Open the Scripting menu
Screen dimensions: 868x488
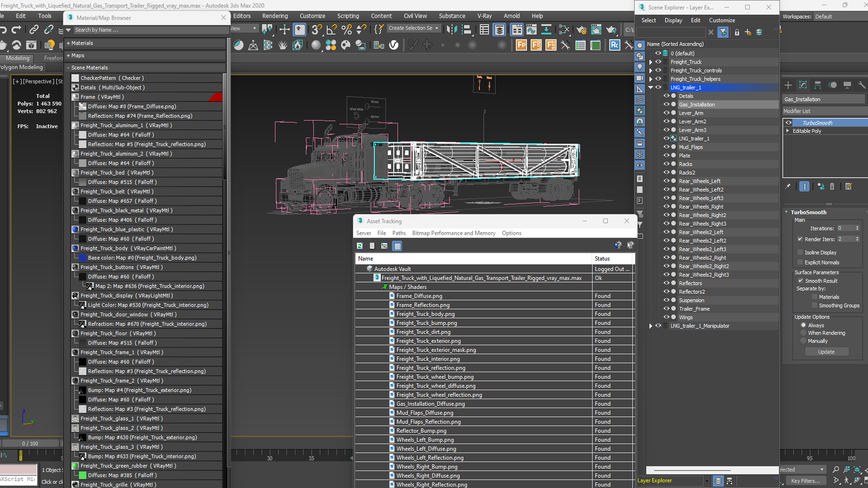348,16
